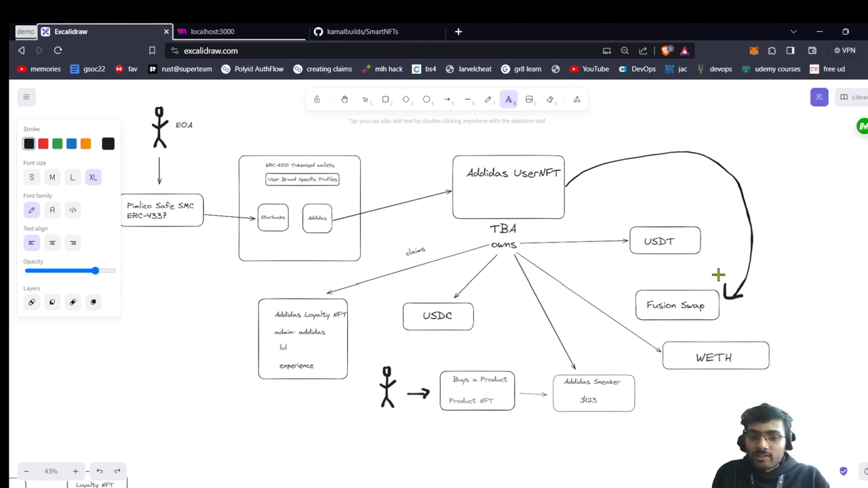The image size is (868, 488).
Task: Zoom in the canvas
Action: click(75, 471)
